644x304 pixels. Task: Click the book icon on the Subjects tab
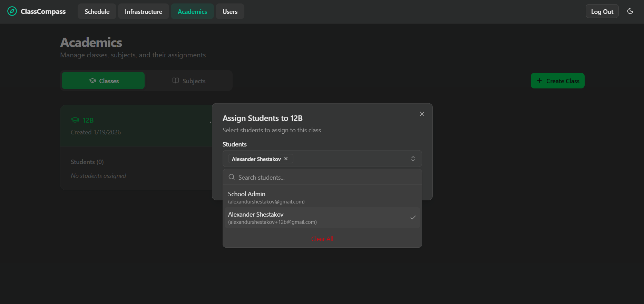coord(176,81)
